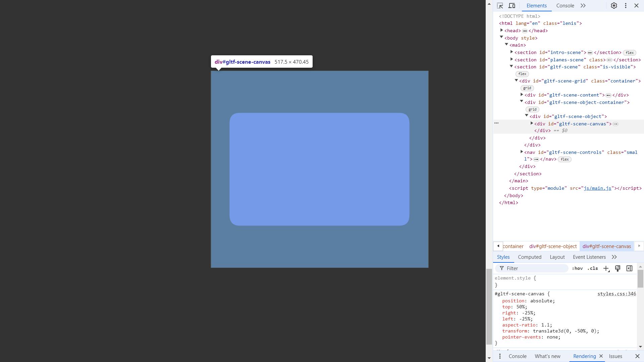Image resolution: width=644 pixels, height=362 pixels.
Task: Collapse the gltf-scene-grid div
Action: pos(517,80)
